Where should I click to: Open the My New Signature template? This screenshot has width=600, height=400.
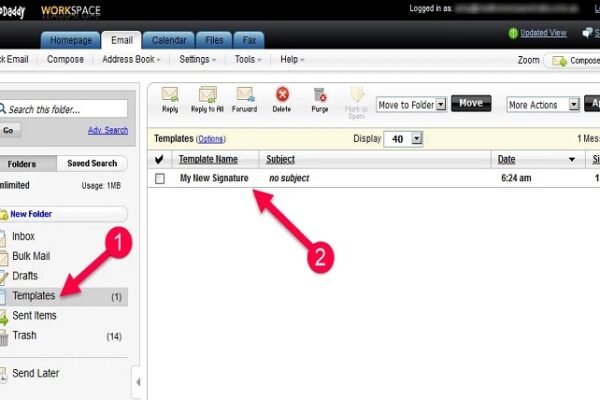[x=214, y=178]
